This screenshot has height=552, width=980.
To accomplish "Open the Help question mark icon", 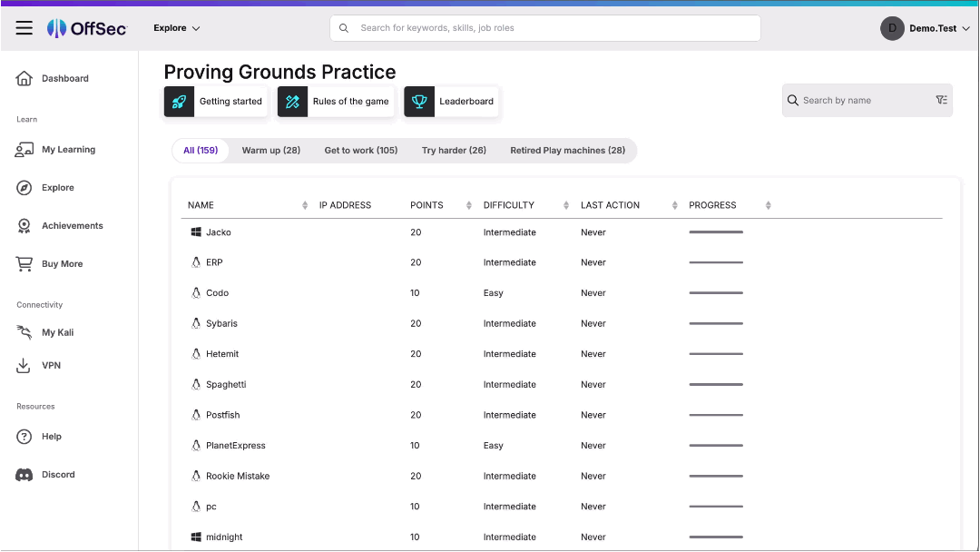I will pos(24,437).
